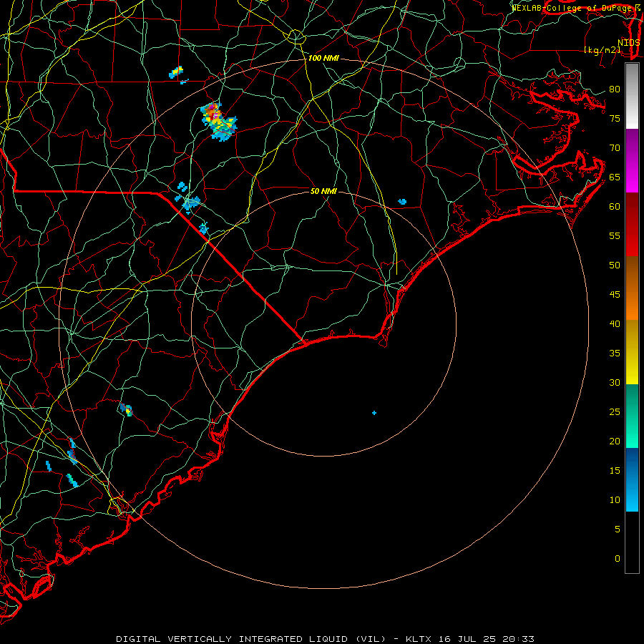Click the 65 value on the VIL scale
The image size is (644, 644).
coord(615,177)
